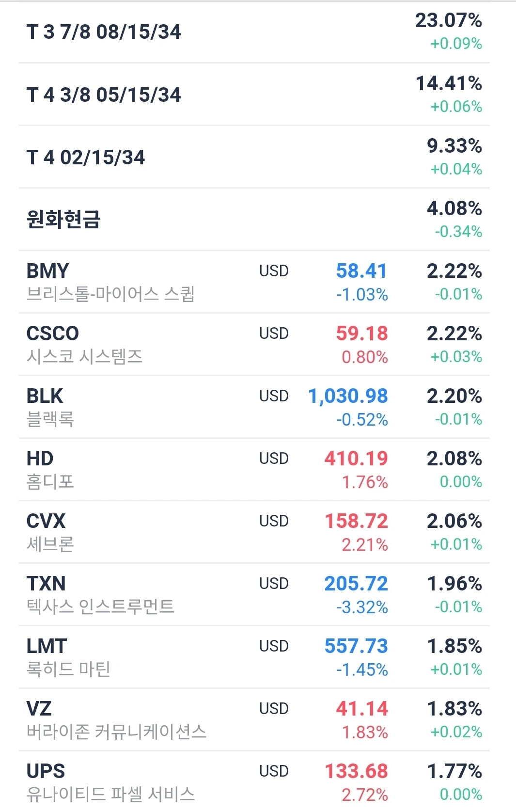Select the T 4 02/15/34 treasury row
The image size is (516, 812).
pos(86,157)
